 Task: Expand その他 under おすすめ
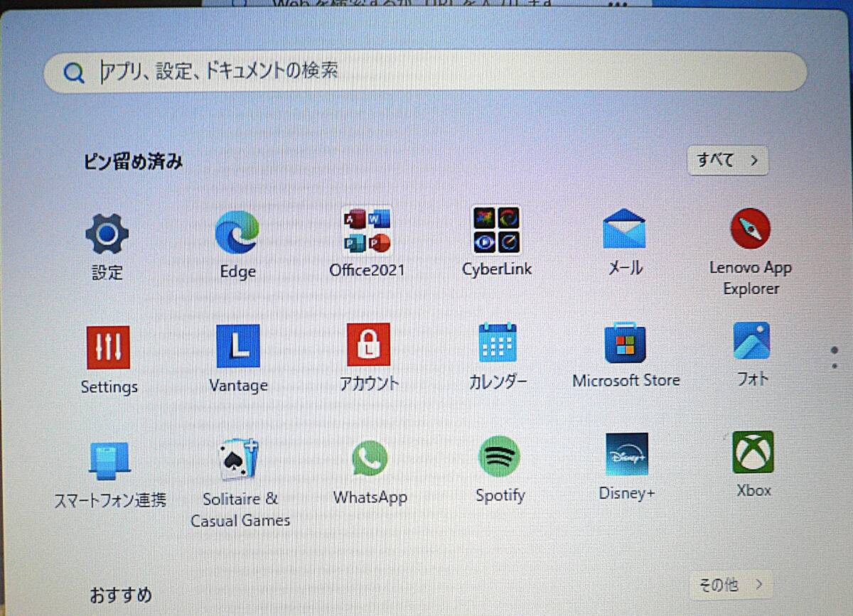(x=731, y=584)
